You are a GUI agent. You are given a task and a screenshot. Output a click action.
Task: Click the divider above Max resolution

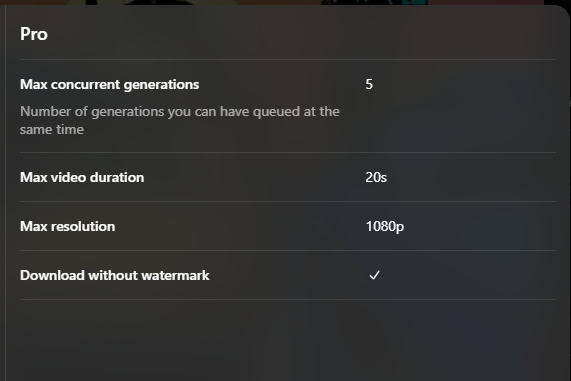288,201
